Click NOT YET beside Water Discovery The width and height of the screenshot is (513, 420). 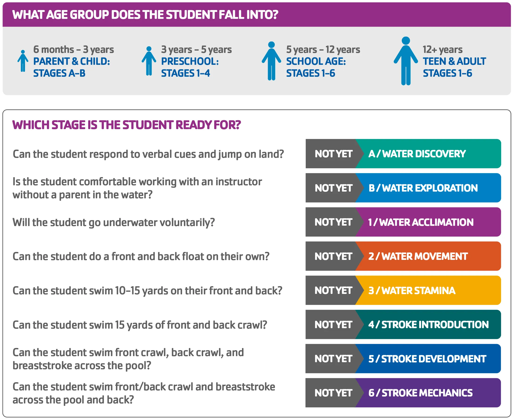[x=333, y=154]
